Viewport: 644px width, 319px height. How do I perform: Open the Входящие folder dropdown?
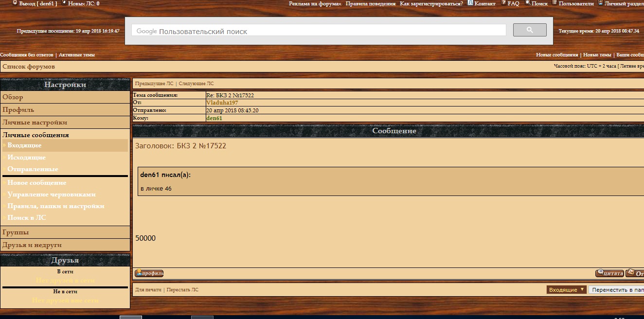[566, 289]
